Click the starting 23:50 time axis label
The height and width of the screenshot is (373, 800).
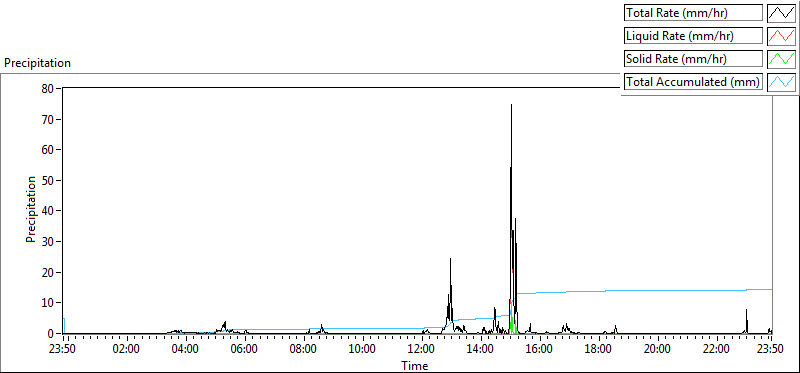click(x=63, y=350)
